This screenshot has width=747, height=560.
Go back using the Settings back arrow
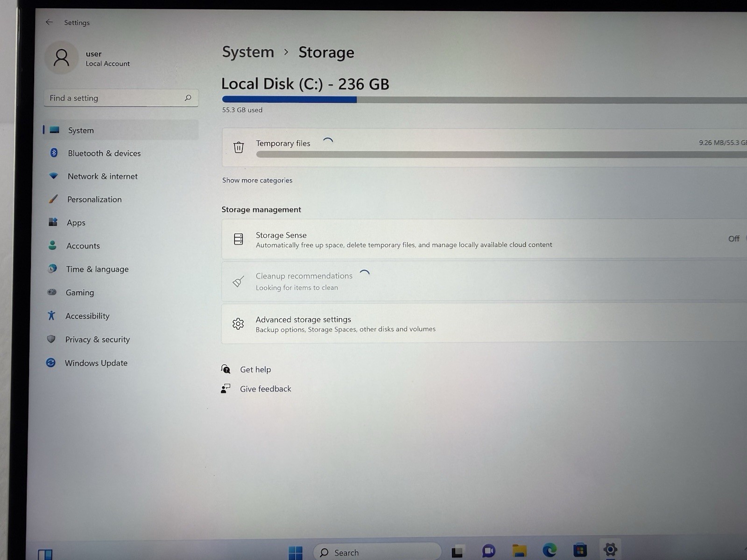pos(49,22)
